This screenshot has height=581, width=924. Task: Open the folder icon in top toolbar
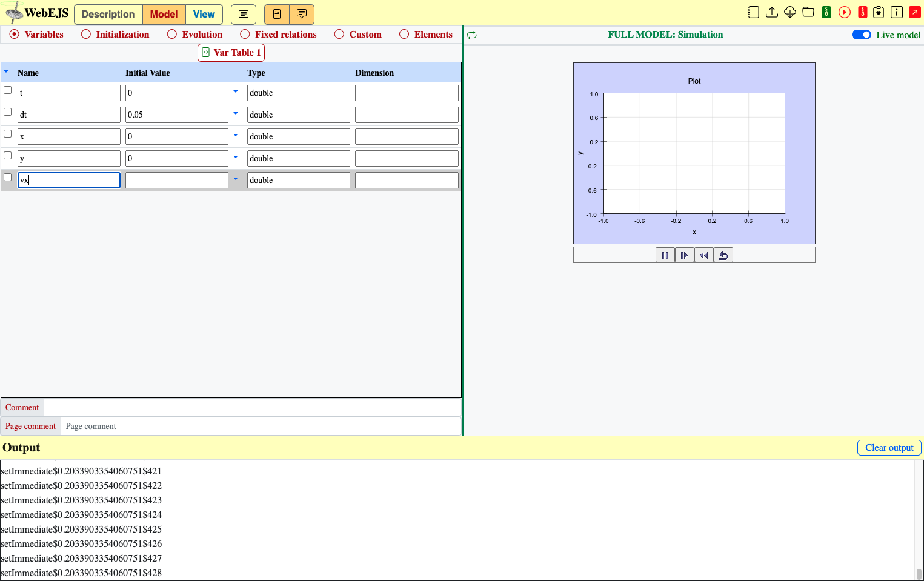(x=808, y=12)
